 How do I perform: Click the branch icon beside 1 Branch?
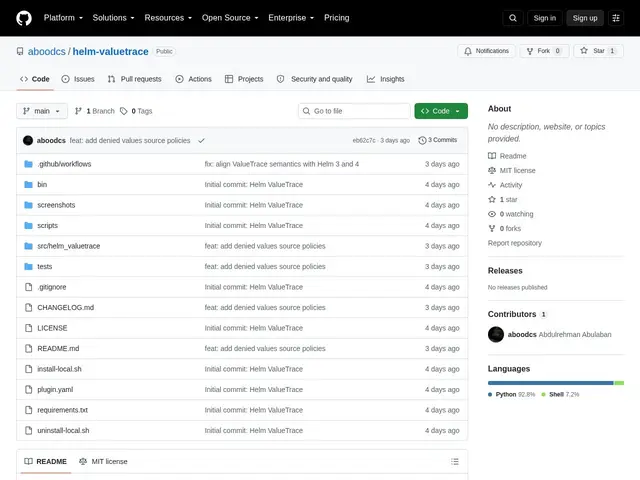click(78, 111)
